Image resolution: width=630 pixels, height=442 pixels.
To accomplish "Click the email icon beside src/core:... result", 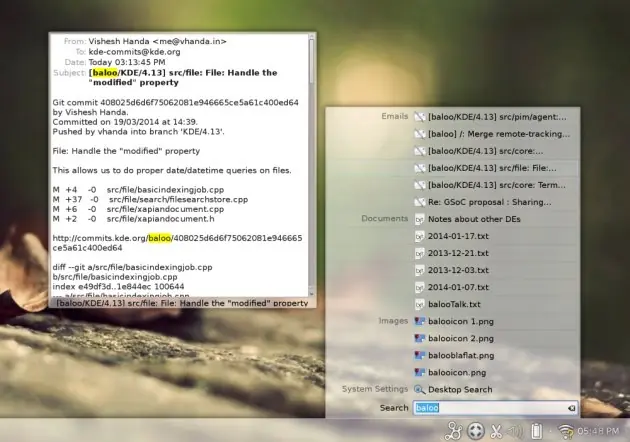I will coord(419,151).
